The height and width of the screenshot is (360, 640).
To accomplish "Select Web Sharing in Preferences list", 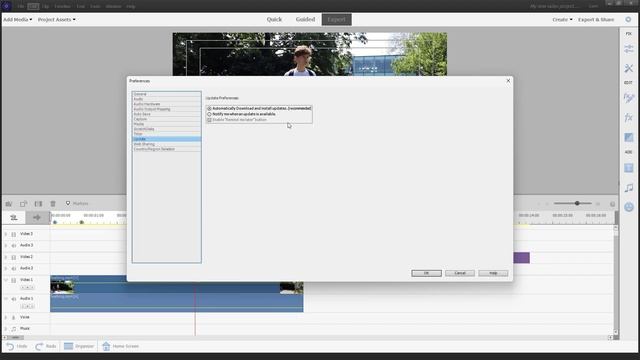I will (x=167, y=144).
